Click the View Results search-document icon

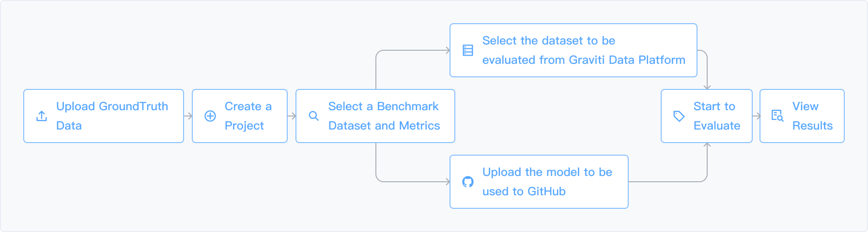[777, 116]
